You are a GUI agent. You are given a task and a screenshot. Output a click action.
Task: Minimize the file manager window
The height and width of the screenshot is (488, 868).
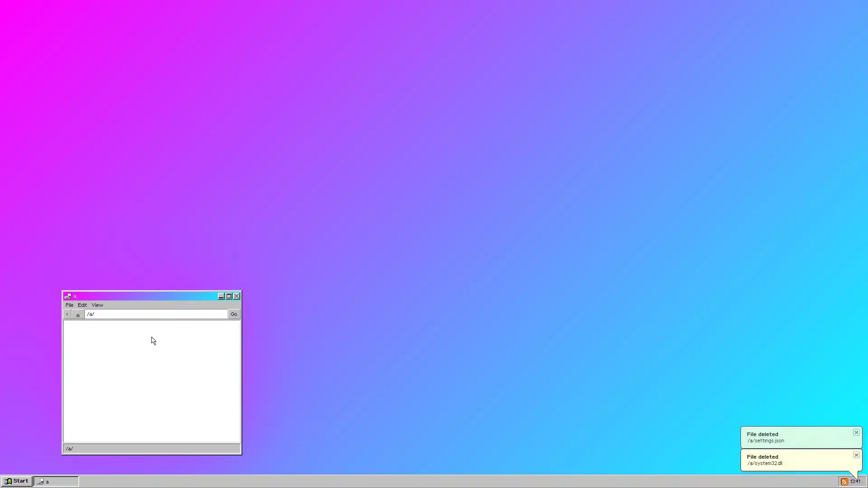point(221,296)
